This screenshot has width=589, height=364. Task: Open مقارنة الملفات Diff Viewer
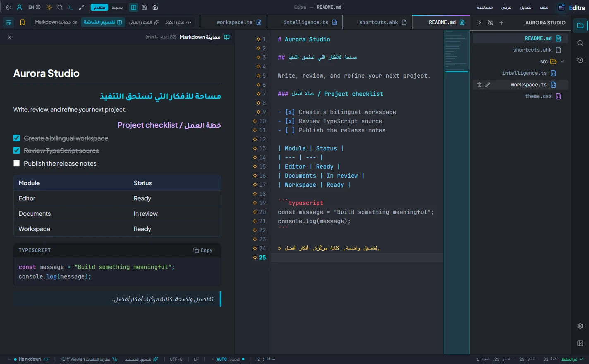point(89,359)
